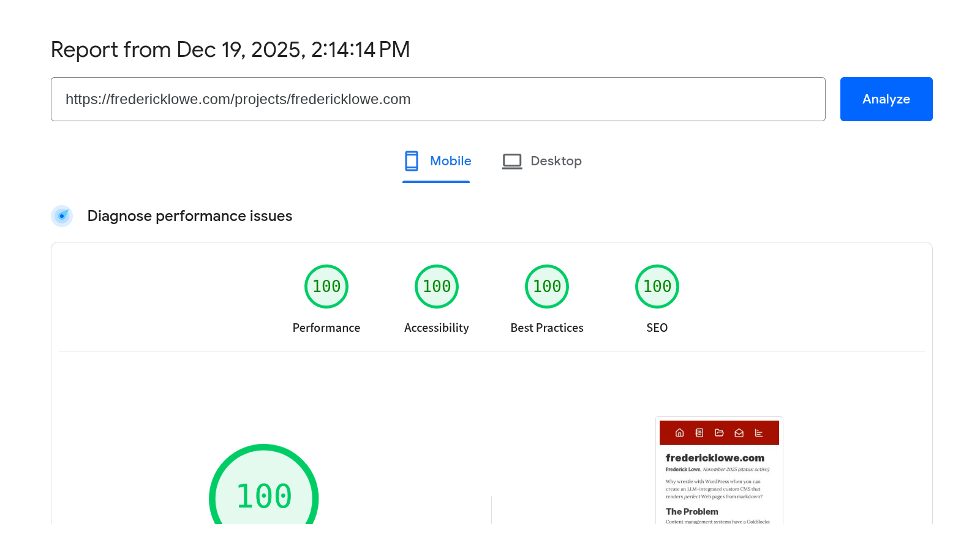Click the envelope icon in the page screenshot

(x=739, y=433)
